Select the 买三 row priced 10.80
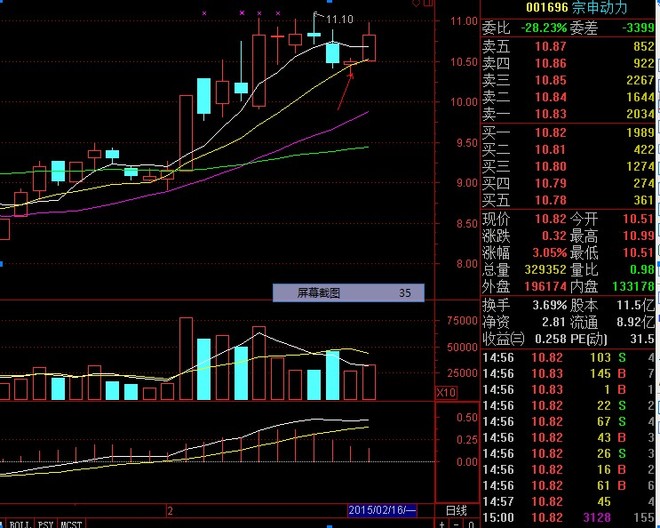 pyautogui.click(x=568, y=166)
